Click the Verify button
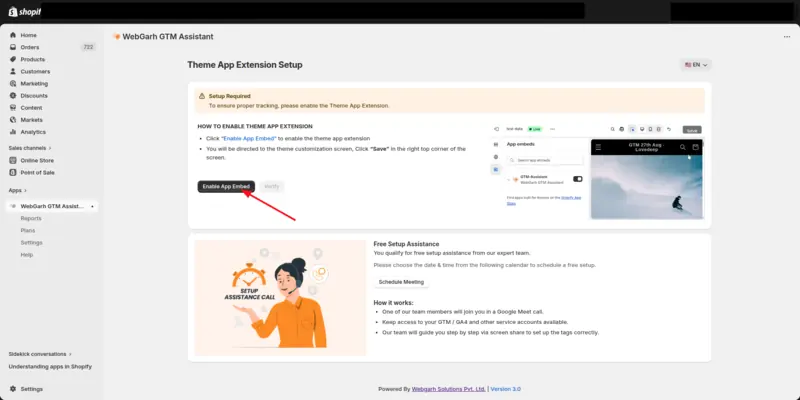Screen dimensions: 800x400 pos(272,187)
